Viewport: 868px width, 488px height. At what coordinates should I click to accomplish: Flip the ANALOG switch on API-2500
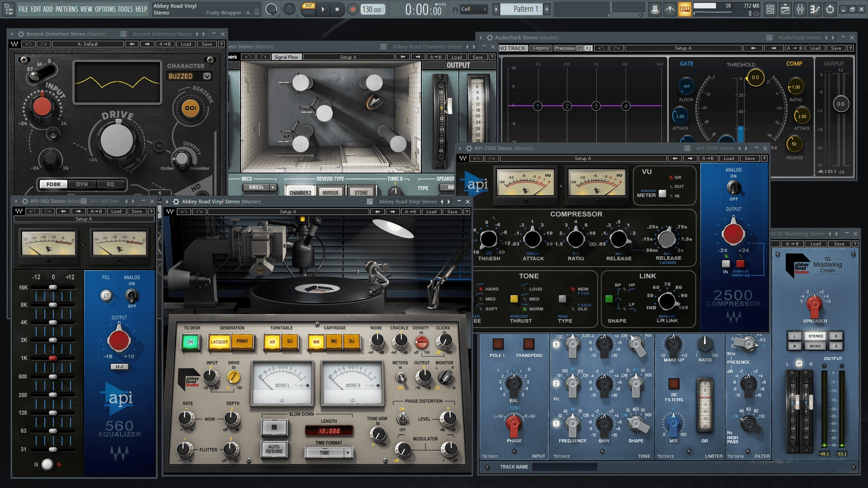point(733,187)
